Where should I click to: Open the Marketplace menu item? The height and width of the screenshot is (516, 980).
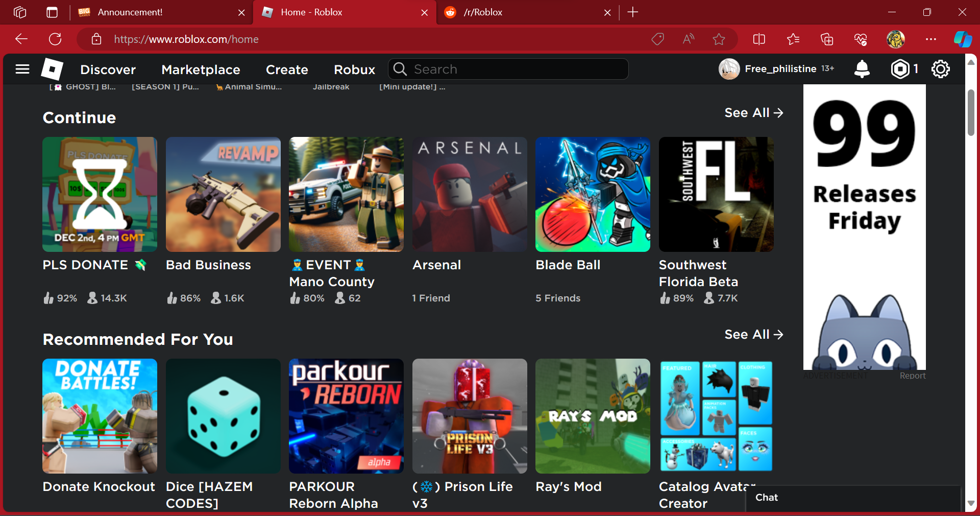coord(201,69)
